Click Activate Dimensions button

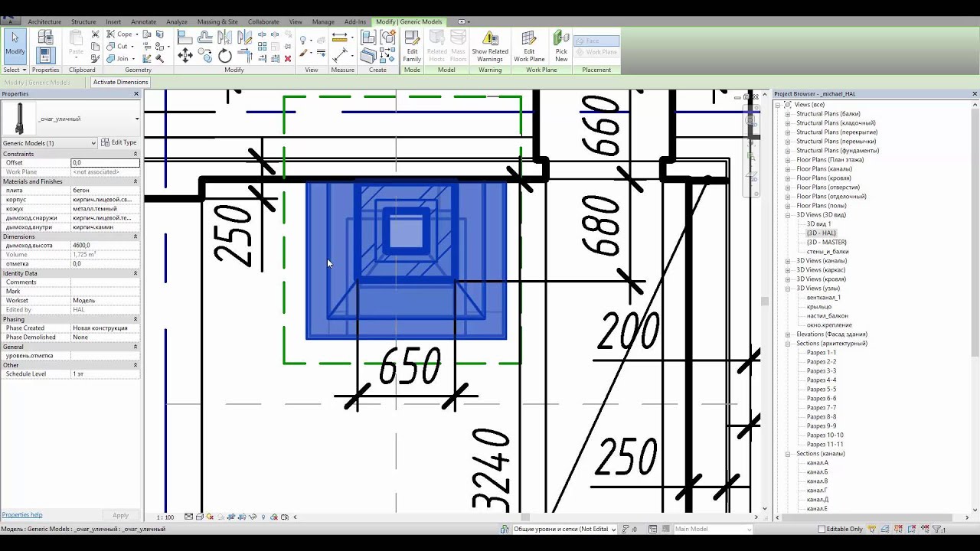[120, 82]
